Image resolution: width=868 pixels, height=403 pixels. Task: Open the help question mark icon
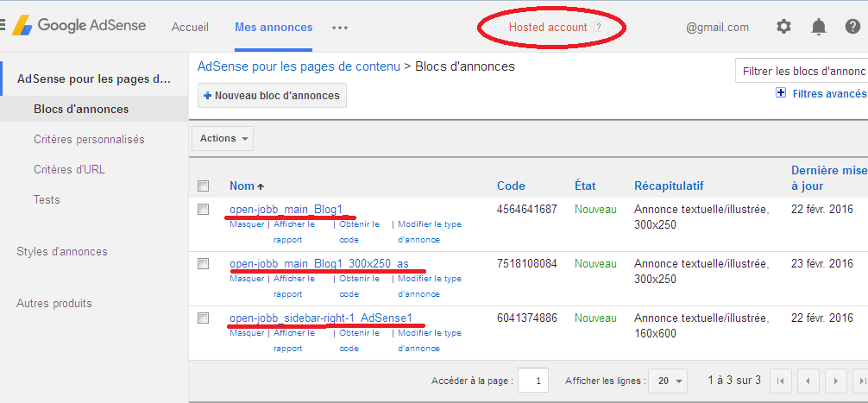tap(852, 26)
